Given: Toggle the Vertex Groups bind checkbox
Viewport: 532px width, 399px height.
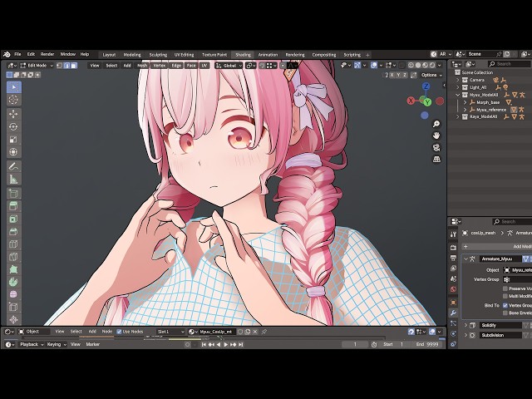Looking at the screenshot, I should point(505,305).
